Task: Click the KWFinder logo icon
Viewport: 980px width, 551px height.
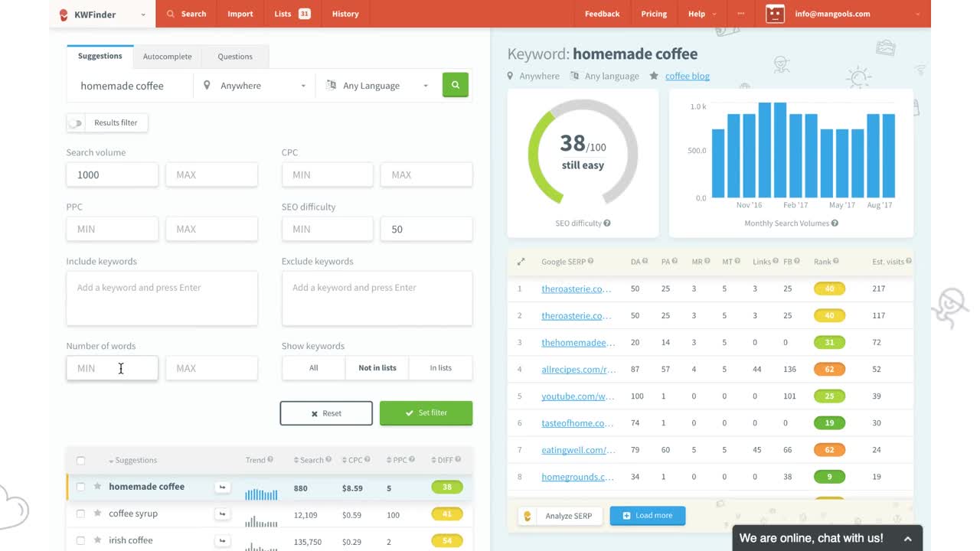Action: click(x=64, y=14)
